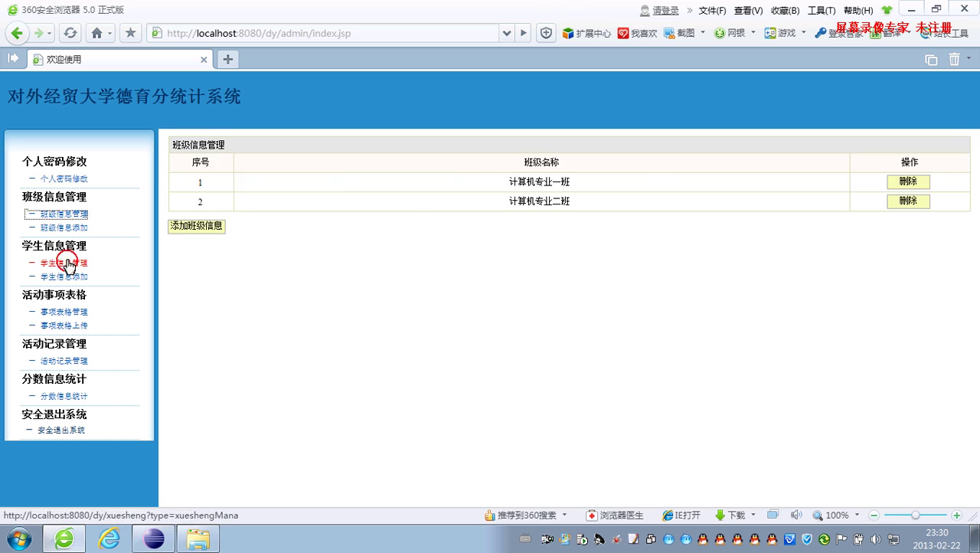Delete the 计算机专业一班 class row
980x553 pixels.
click(x=908, y=182)
